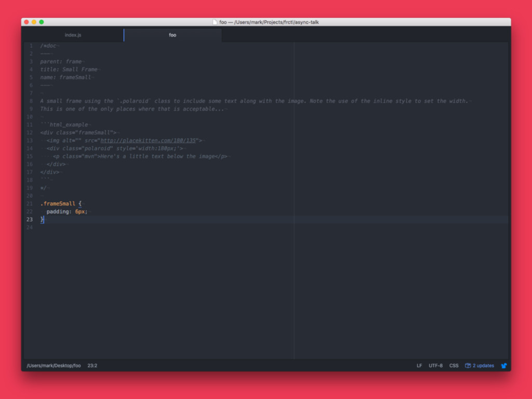Image resolution: width=532 pixels, height=399 pixels.
Task: Open the UTF-8 encoding selector
Action: [x=436, y=365]
